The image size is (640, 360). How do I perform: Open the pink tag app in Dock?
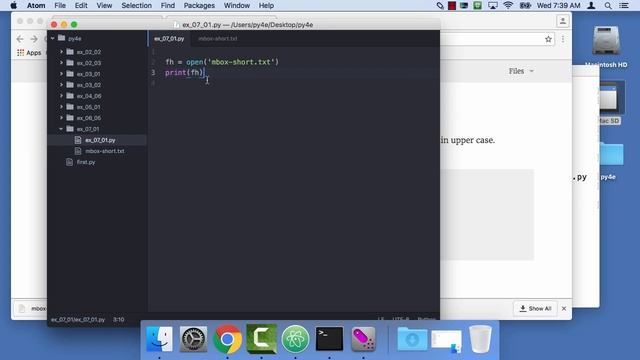363,339
